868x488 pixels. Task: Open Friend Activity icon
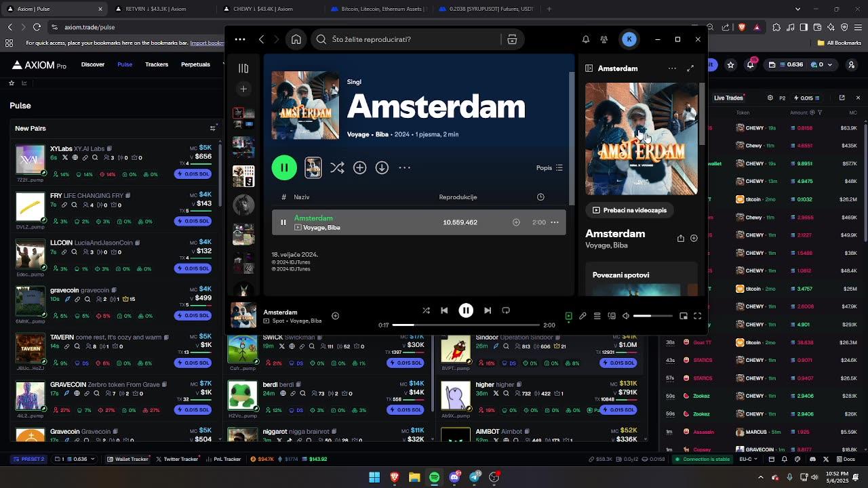tap(604, 39)
